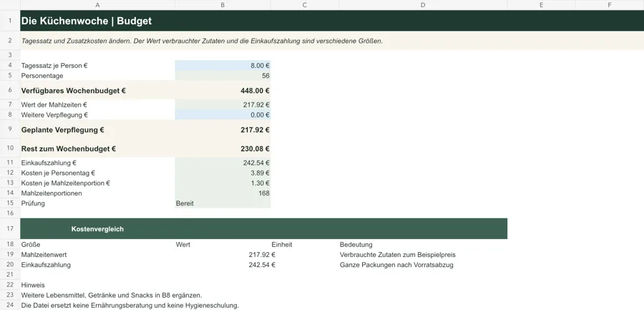Click the 'Mahlzeitenportionen' label

52,193
